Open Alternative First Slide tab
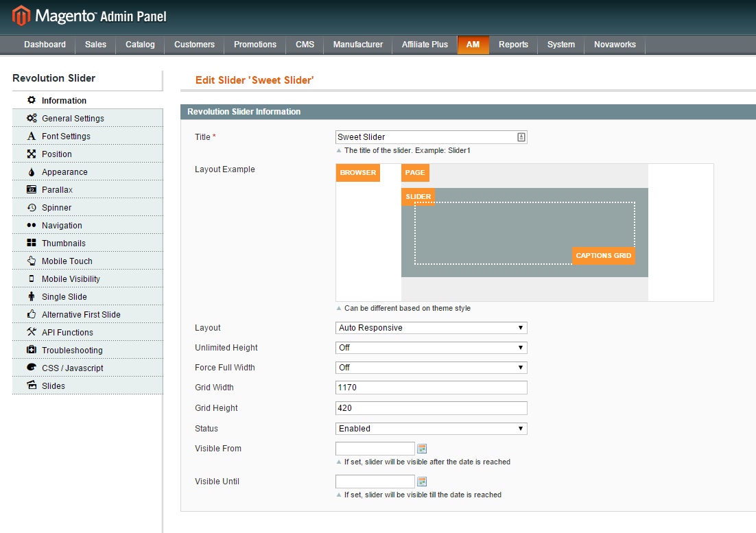 [x=87, y=314]
